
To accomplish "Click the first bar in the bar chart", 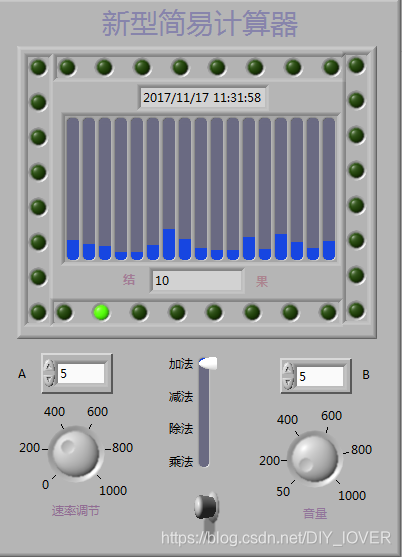I will click(73, 189).
